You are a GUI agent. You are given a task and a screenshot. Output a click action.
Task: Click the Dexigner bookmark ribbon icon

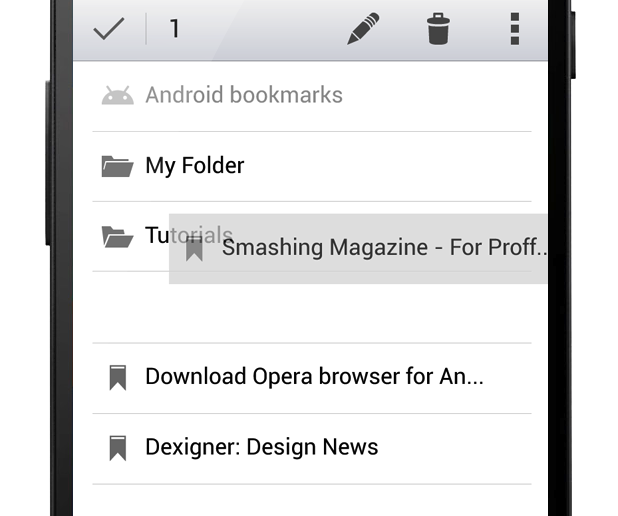tap(117, 448)
